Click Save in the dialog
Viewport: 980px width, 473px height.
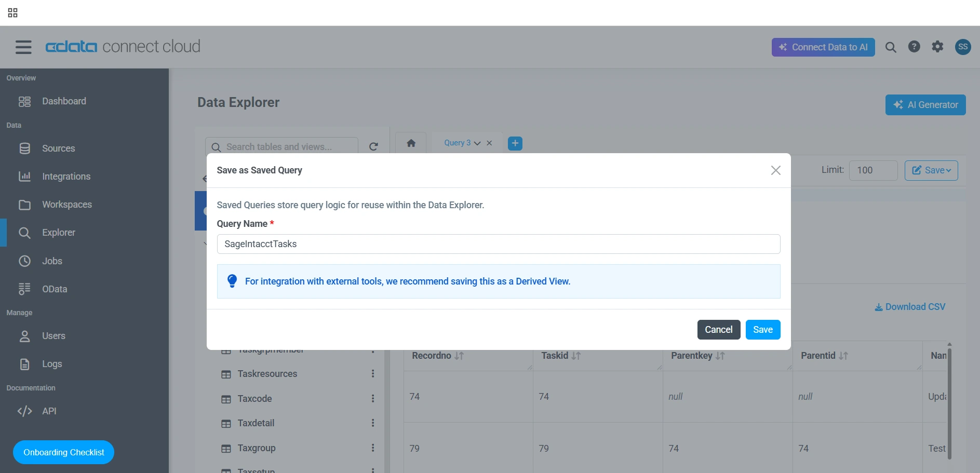[762, 330]
